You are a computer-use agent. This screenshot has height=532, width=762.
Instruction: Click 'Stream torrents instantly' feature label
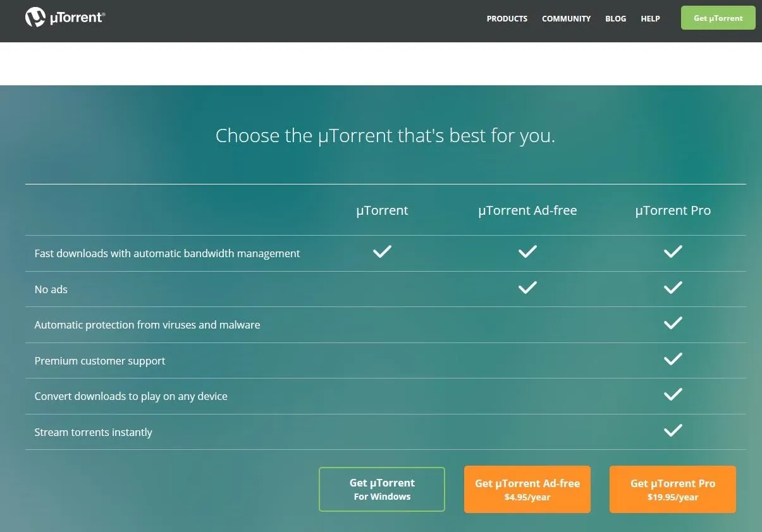coord(93,432)
